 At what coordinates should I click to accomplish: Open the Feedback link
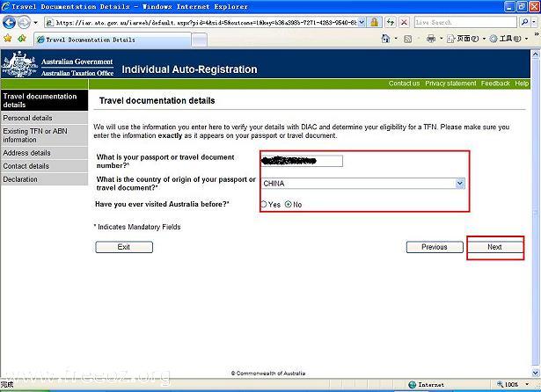pyautogui.click(x=495, y=83)
